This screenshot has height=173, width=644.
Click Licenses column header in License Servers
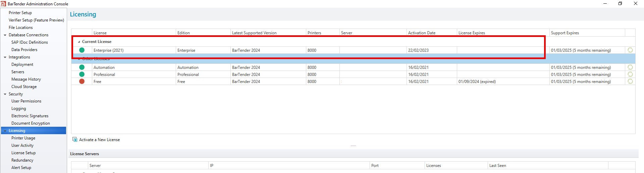[456, 166]
